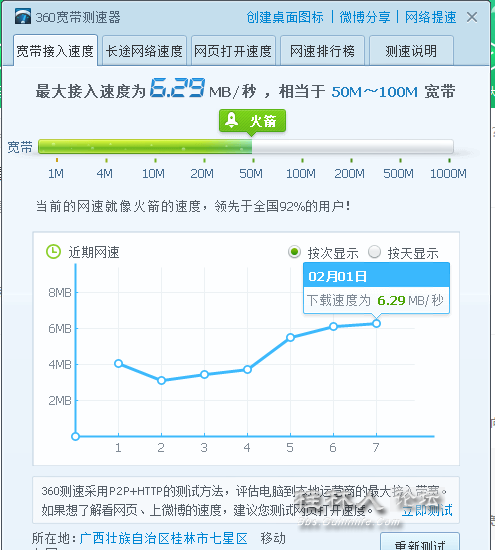Viewport: 495px width, 550px height.
Task: Click the 广西壮族自治区桂林市七星区 location link
Action: [x=163, y=538]
